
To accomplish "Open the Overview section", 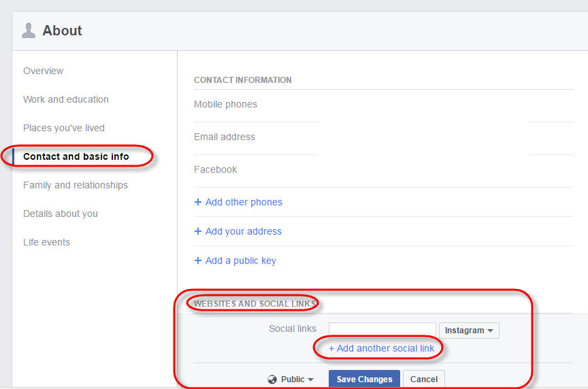I will (x=43, y=71).
